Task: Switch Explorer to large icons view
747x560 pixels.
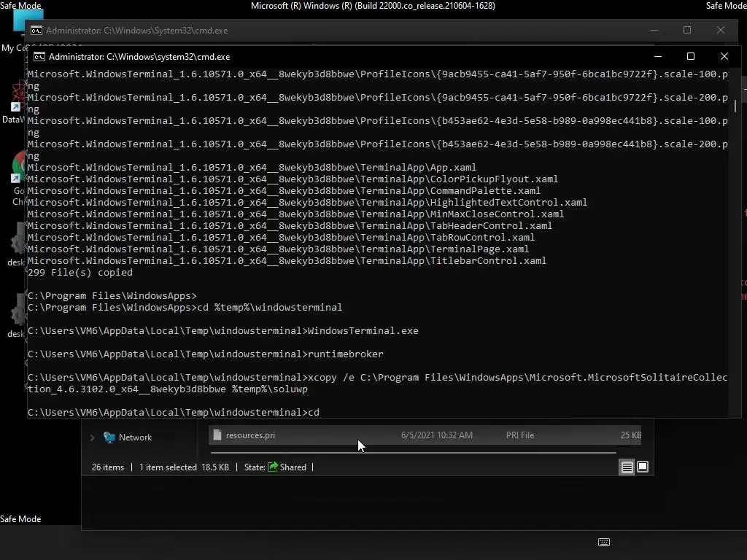Action: pos(643,467)
